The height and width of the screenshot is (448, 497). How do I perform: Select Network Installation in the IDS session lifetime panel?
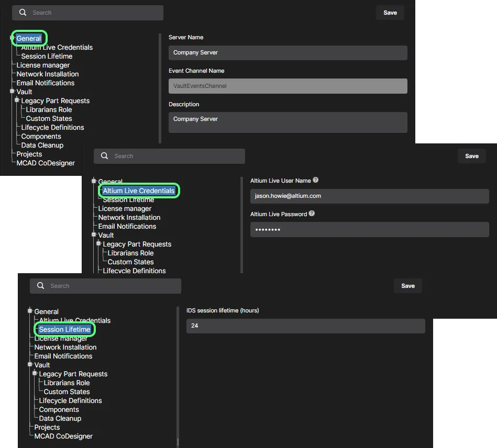coord(65,347)
